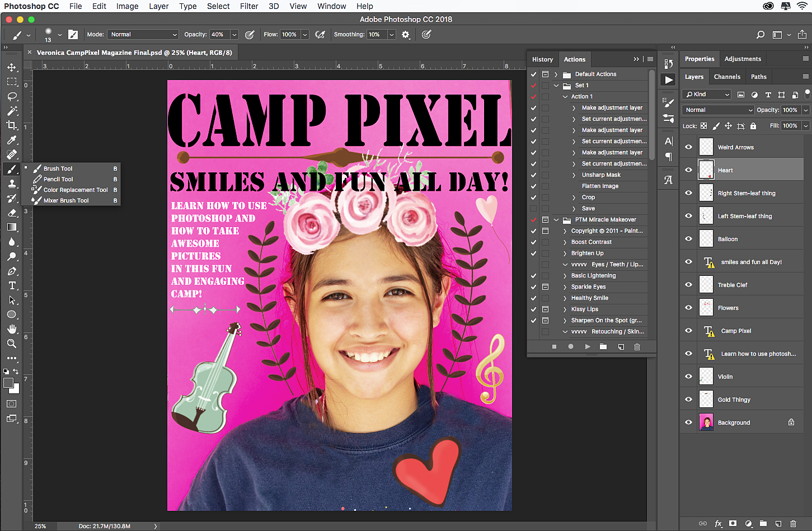Viewport: 812px width, 531px height.
Task: Hide the Flowers layer
Action: coord(689,308)
